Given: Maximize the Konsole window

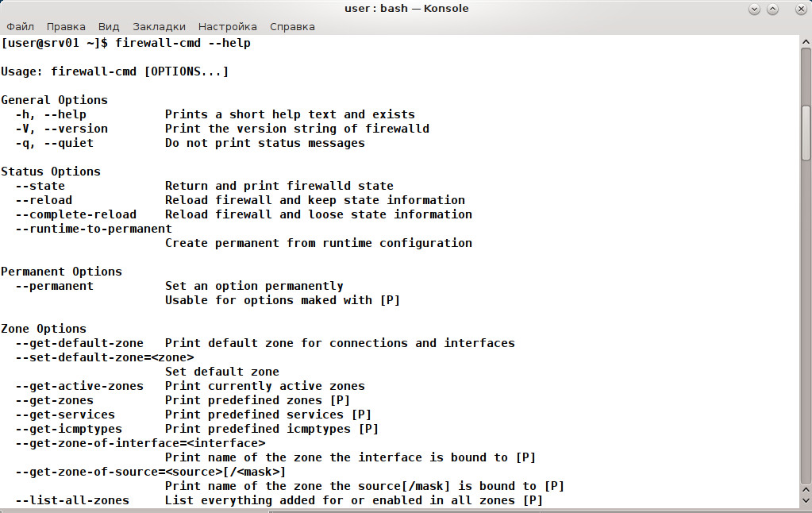Looking at the screenshot, I should click(772, 10).
